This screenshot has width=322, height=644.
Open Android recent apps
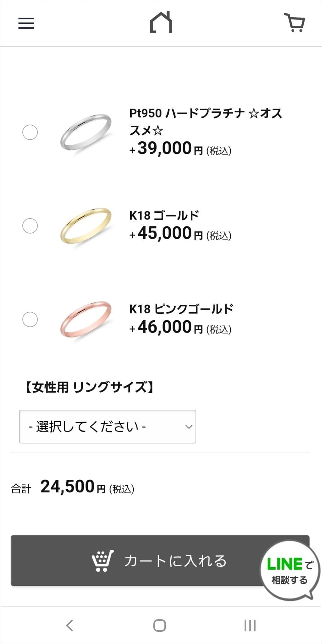[x=250, y=626]
